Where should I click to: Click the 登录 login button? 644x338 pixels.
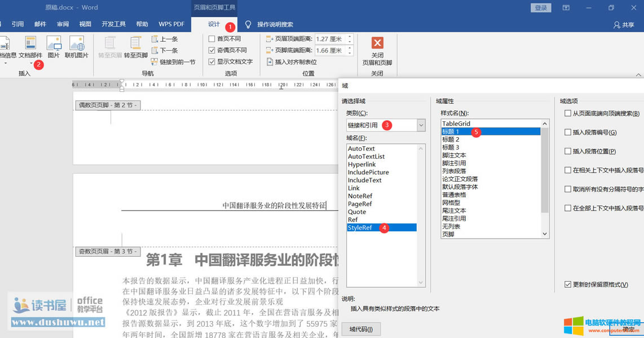click(x=541, y=8)
